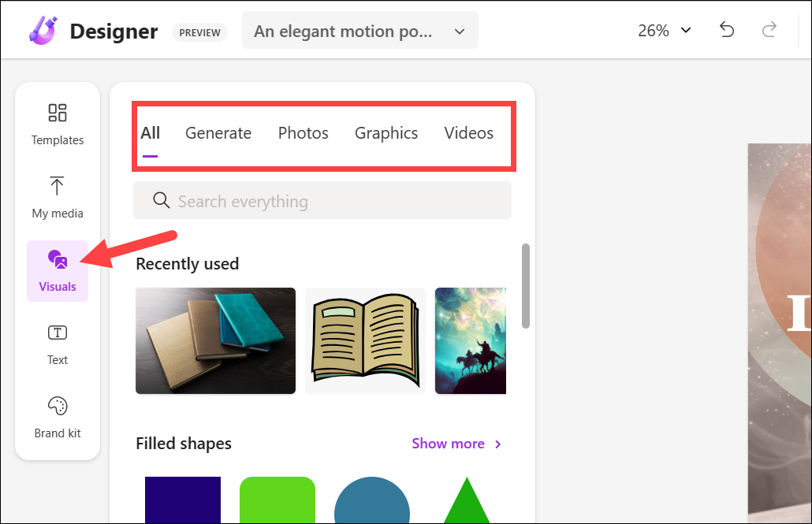Switch to the Videos tab
Screen dimensions: 812x524
pos(468,134)
